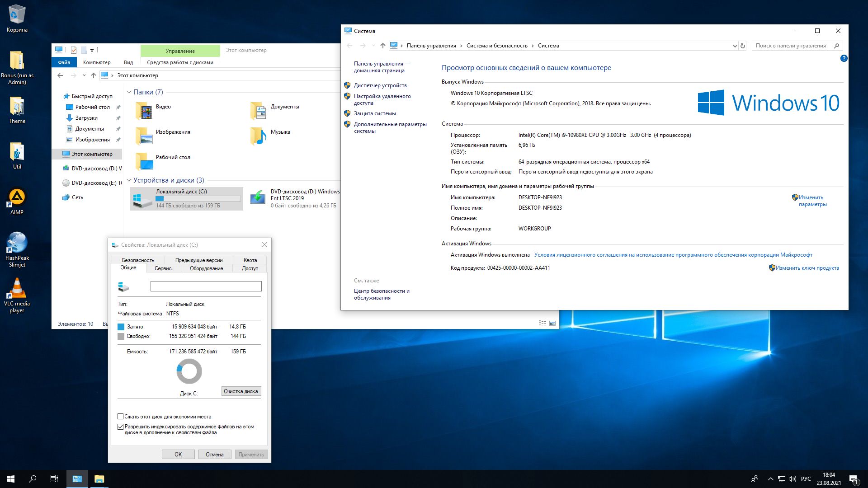This screenshot has width=868, height=488.
Task: Switch to large icons view button
Action: 552,324
